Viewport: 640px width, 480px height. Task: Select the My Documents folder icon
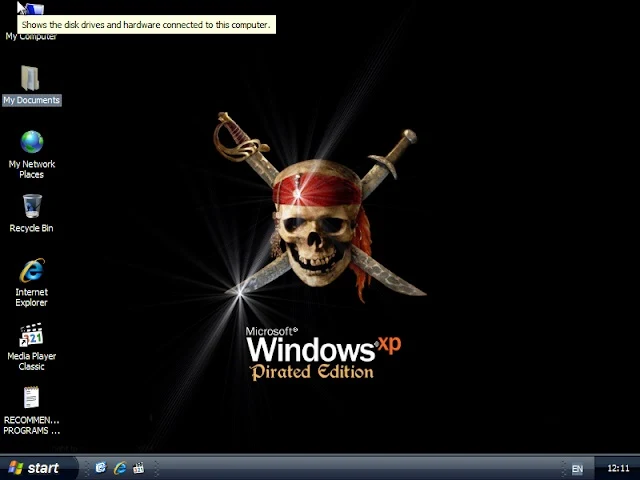30,78
